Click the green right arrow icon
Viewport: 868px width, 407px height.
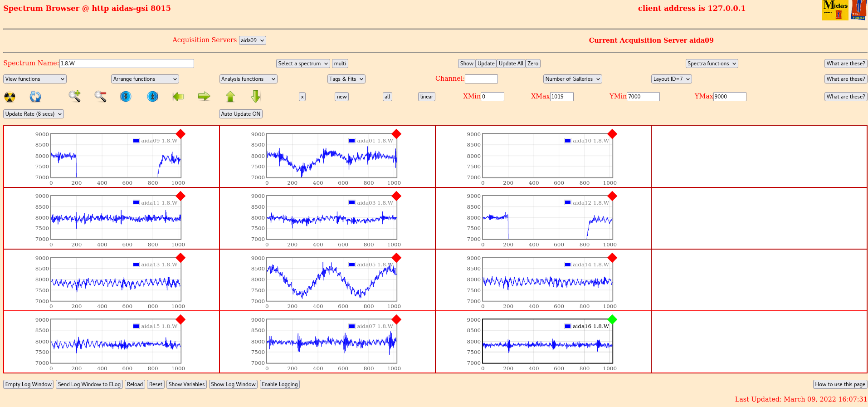click(x=204, y=96)
